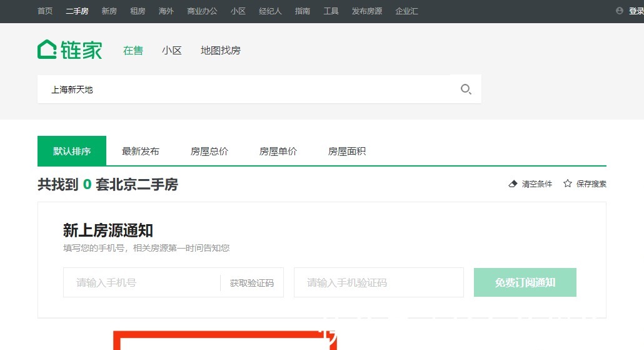Click the 新上房源通知 heading
Image resolution: width=644 pixels, height=350 pixels.
108,230
